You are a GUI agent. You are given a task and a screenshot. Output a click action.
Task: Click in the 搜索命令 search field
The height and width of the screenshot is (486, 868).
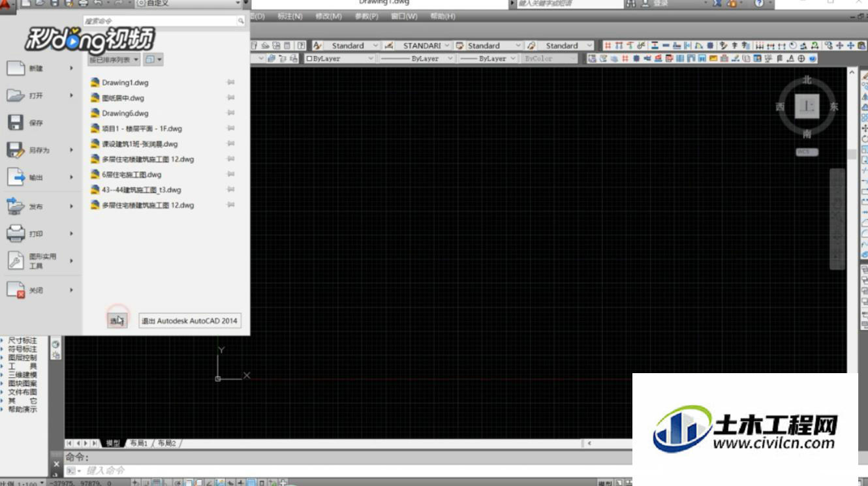pyautogui.click(x=159, y=22)
